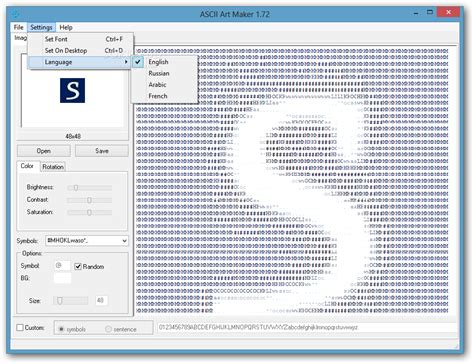Click the Size value field
This screenshot has height=364, width=474.
101,301
